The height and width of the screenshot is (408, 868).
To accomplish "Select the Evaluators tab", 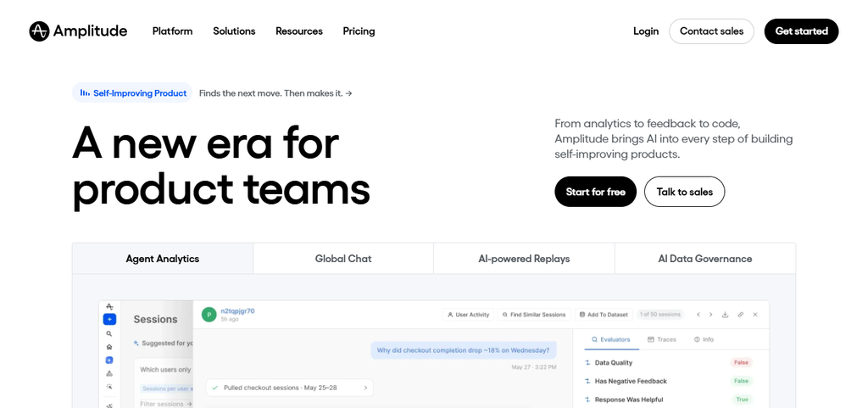I will click(611, 339).
